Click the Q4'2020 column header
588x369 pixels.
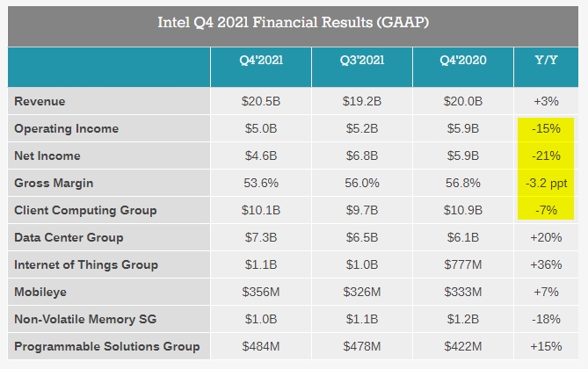click(x=463, y=61)
